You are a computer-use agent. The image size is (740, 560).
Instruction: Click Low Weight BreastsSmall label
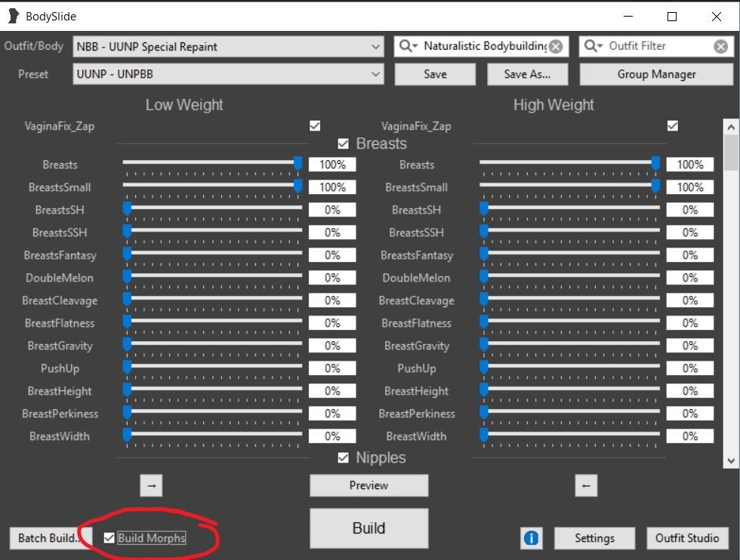pyautogui.click(x=60, y=187)
